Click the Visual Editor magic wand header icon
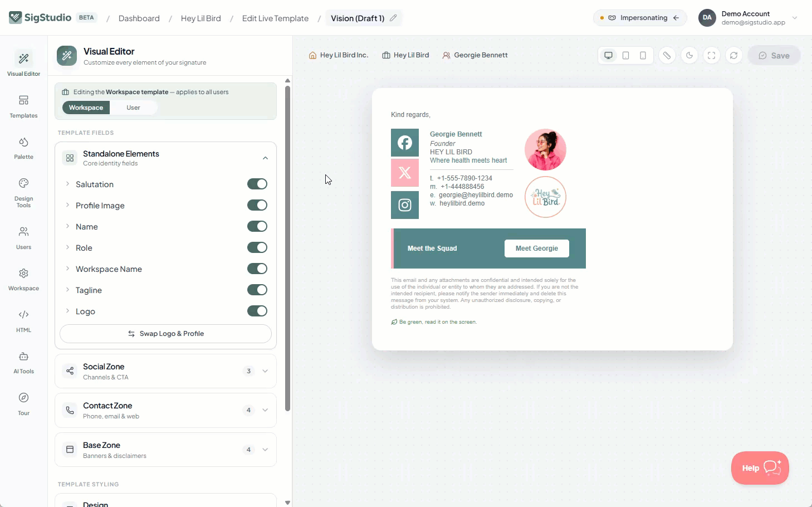Viewport: 812px width, 507px height. pyautogui.click(x=67, y=56)
